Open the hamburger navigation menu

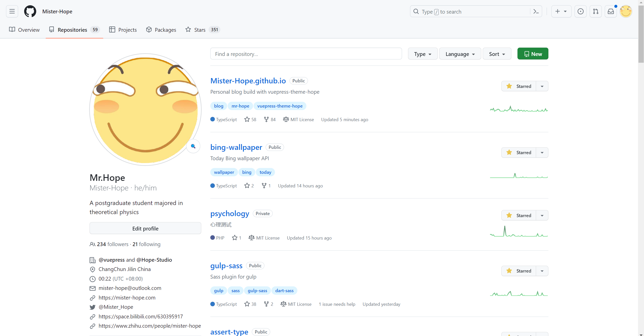tap(12, 11)
